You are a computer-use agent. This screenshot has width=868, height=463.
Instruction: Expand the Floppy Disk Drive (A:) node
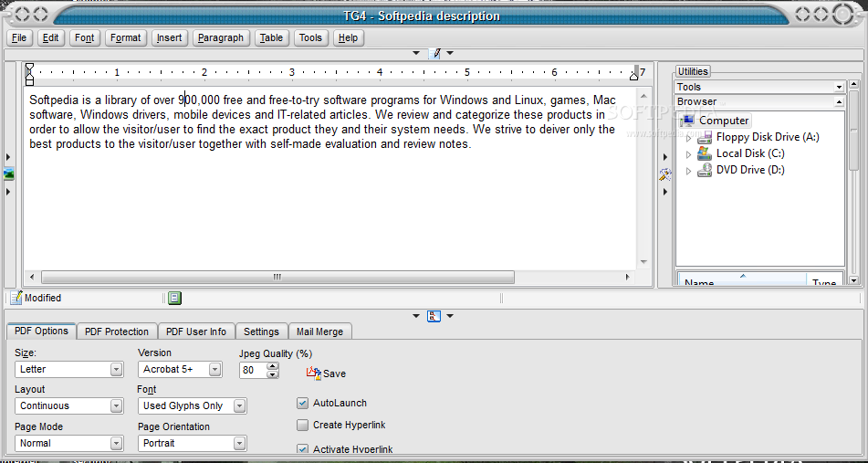688,138
